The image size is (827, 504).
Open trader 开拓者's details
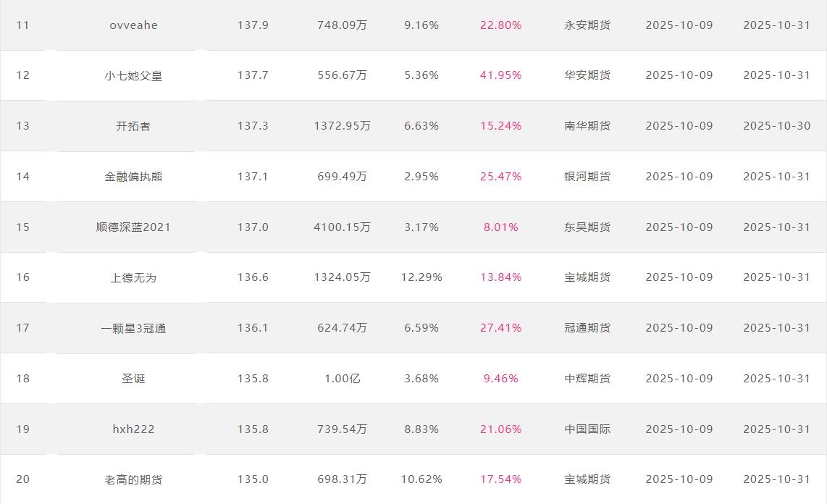click(133, 126)
